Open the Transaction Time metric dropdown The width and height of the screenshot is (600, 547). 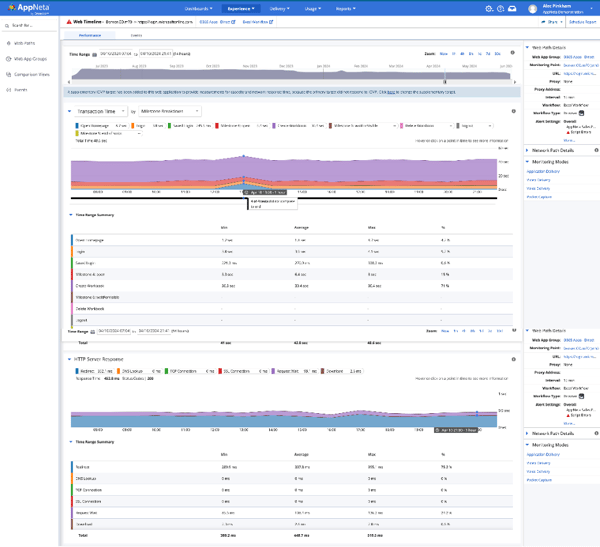click(x=100, y=111)
